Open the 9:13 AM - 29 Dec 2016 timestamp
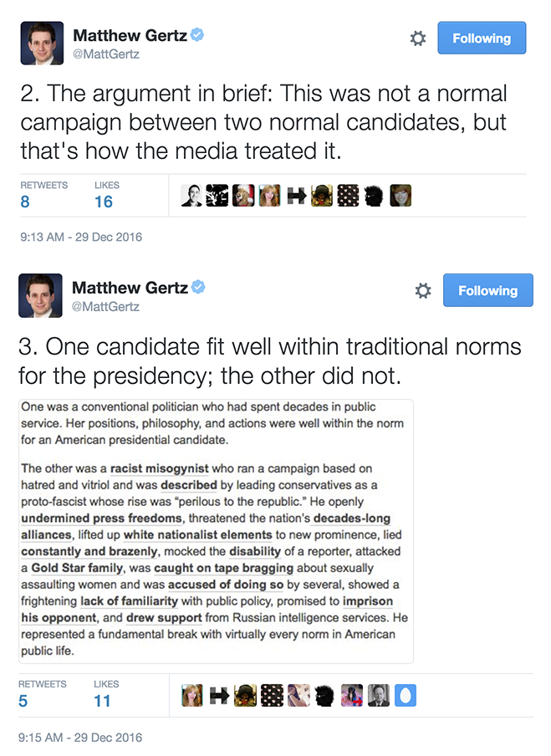This screenshot has width=551, height=756. tap(81, 238)
